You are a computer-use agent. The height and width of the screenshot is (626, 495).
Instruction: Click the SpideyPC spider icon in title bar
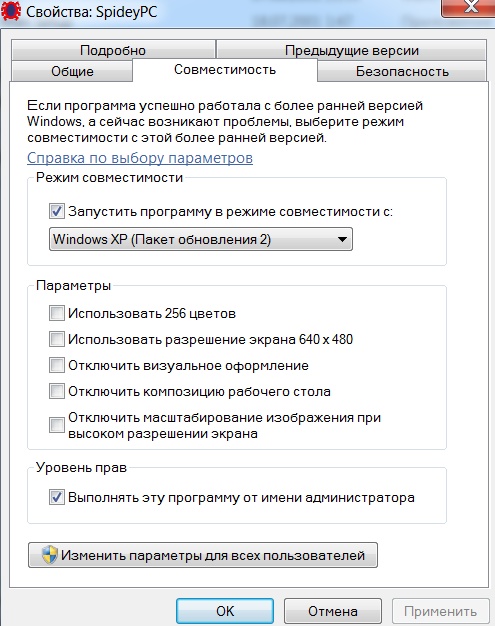point(11,11)
